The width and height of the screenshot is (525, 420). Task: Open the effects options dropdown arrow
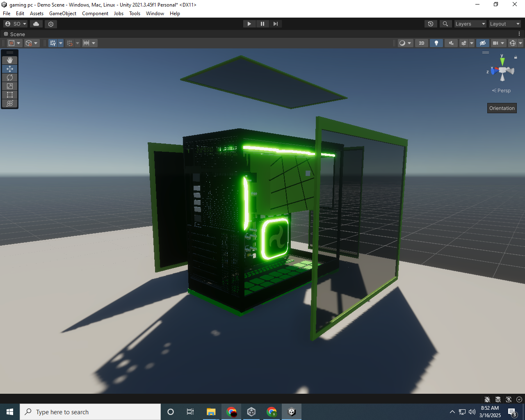[472, 43]
